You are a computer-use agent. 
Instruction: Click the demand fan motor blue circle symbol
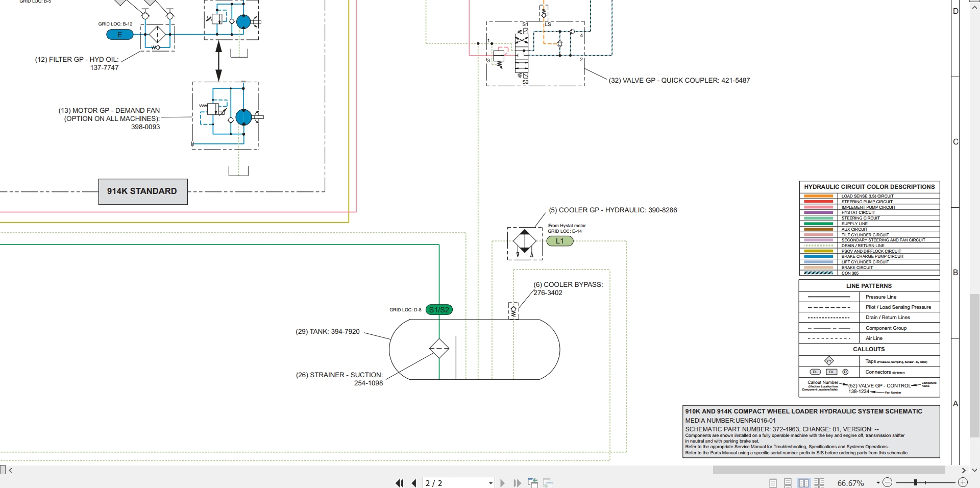(x=243, y=117)
